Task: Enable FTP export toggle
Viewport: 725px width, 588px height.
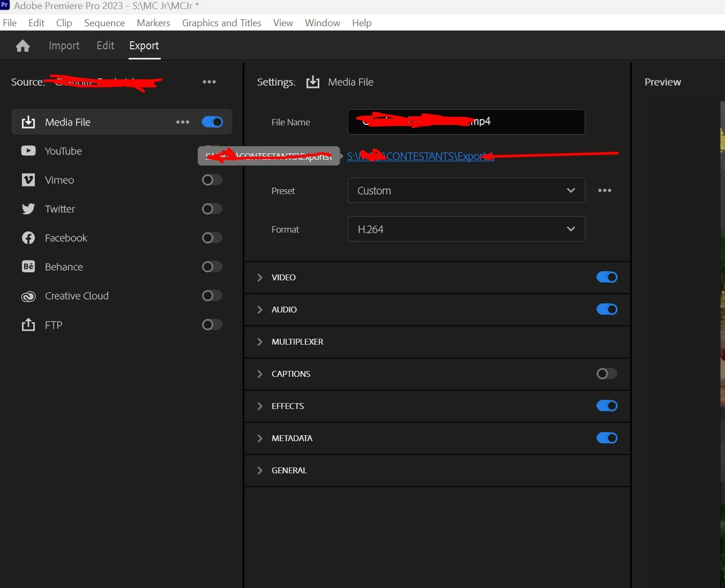Action: tap(212, 325)
